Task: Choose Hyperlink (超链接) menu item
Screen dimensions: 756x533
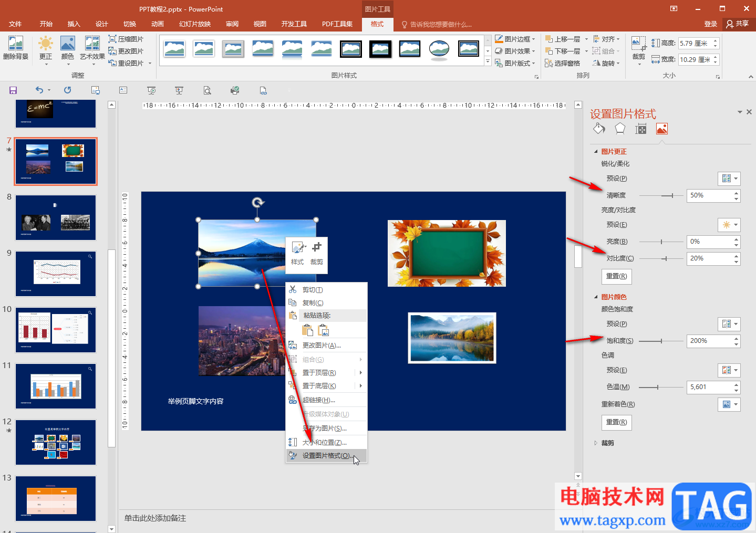Action: (326, 400)
